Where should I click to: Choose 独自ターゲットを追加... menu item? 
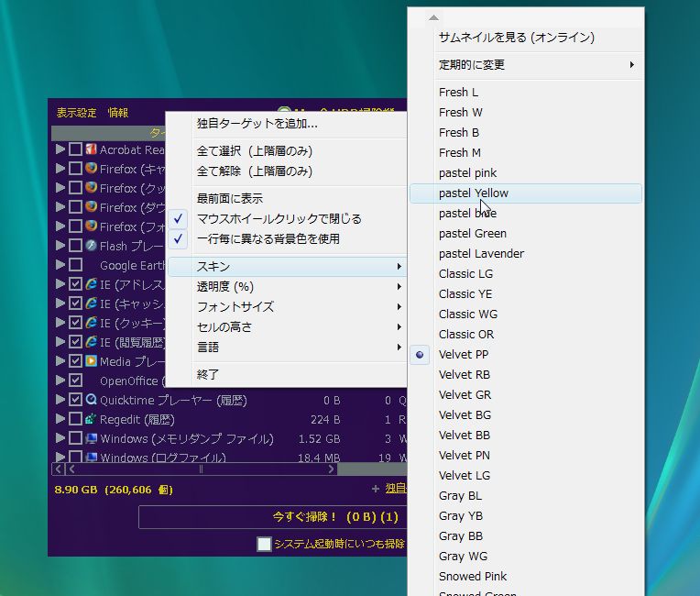tap(288, 123)
